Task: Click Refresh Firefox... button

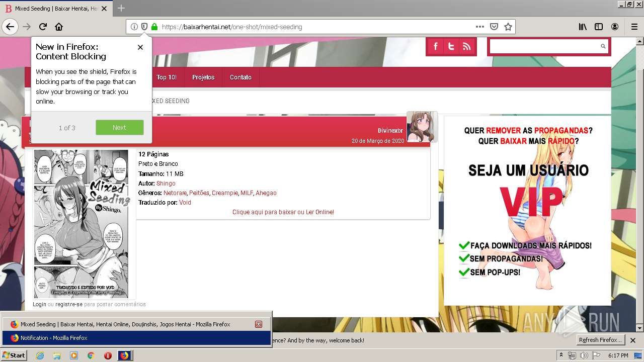Action: point(600,340)
